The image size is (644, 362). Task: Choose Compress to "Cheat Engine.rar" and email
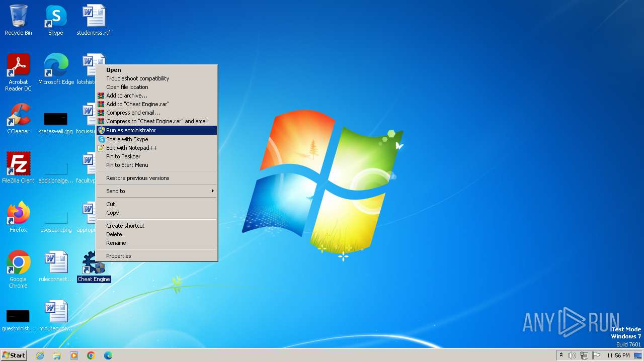point(156,121)
